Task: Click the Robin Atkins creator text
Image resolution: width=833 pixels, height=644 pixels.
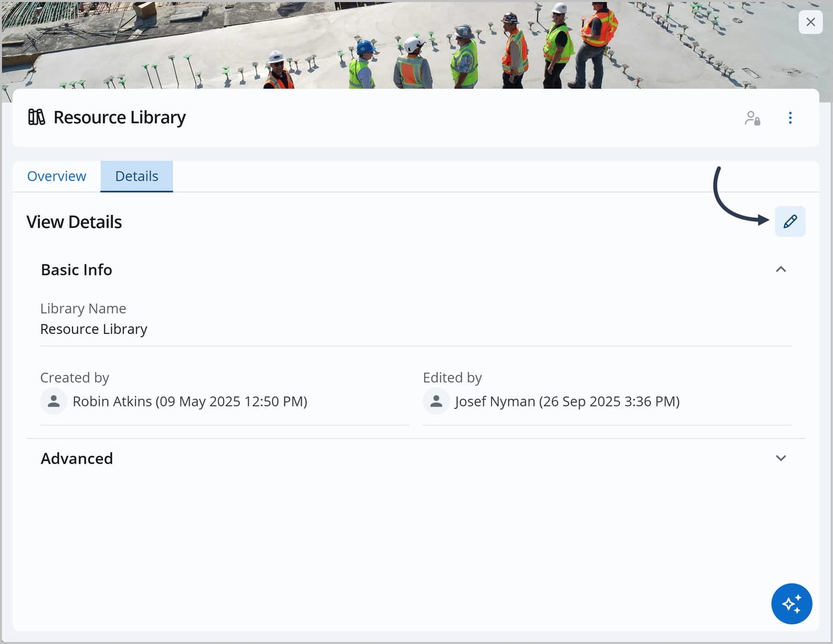Action: click(190, 402)
